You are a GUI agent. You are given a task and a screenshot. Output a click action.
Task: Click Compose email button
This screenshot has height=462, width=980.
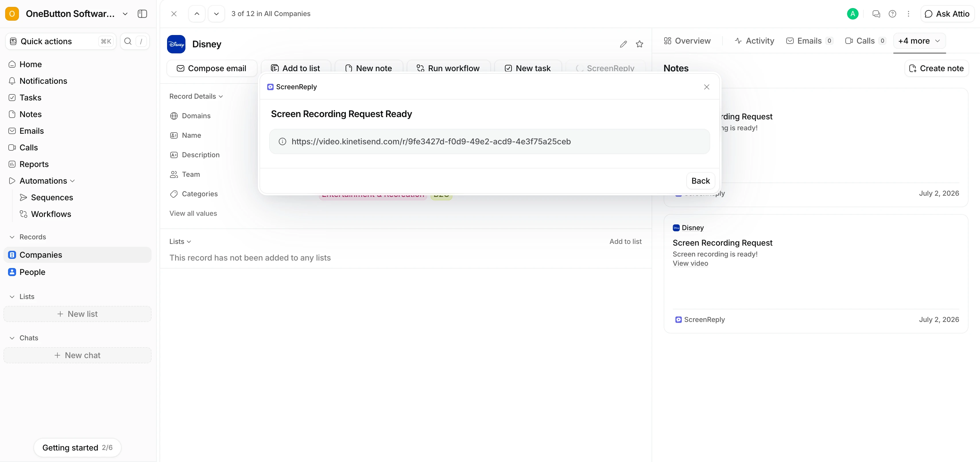click(x=212, y=68)
